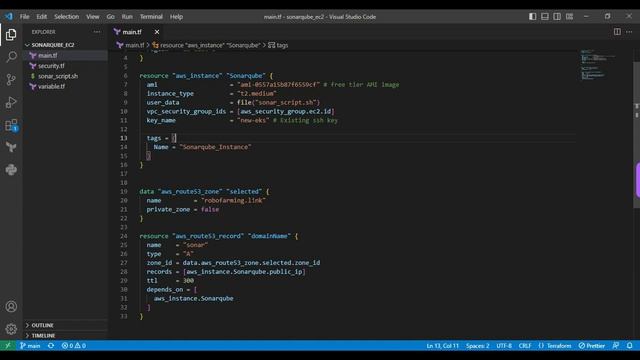Click the editor vertical scrollbar
Image resolution: width=640 pixels, height=360 pixels.
[636, 135]
